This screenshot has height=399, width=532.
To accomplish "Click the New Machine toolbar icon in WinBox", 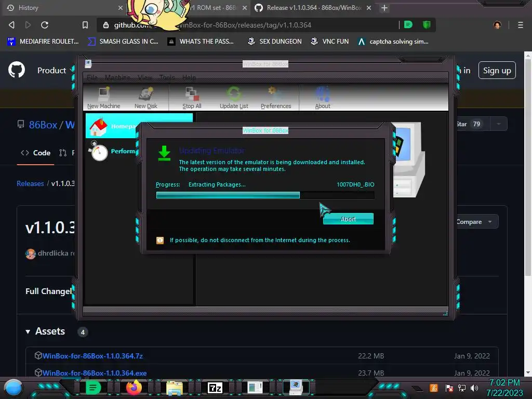I will (104, 98).
